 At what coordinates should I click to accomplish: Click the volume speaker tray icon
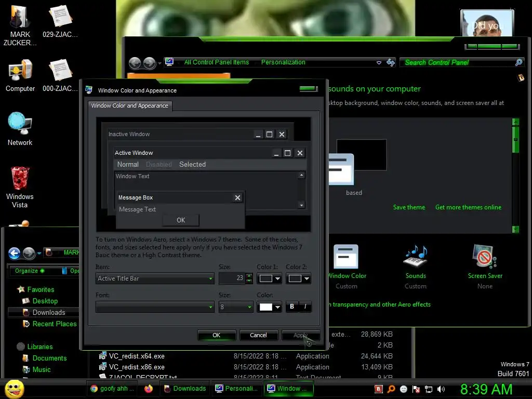(x=441, y=389)
